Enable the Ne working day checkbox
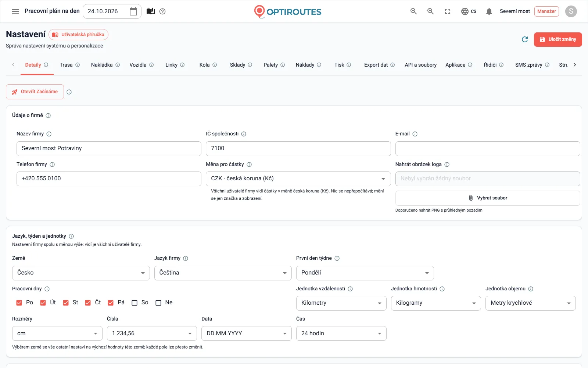This screenshot has width=588, height=368. point(158,303)
